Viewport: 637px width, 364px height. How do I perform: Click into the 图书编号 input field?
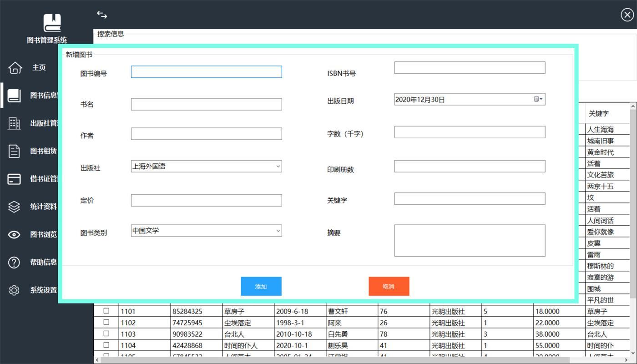206,72
